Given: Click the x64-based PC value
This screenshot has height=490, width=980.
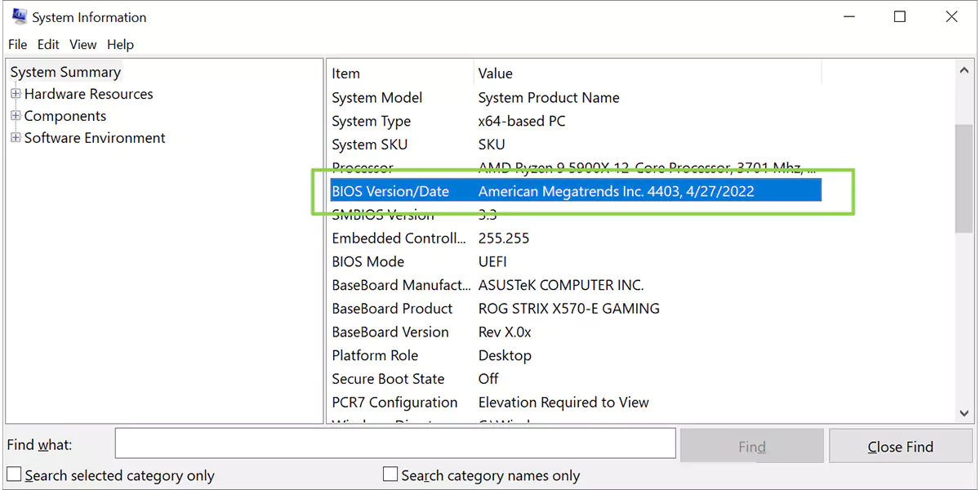Looking at the screenshot, I should coord(522,122).
